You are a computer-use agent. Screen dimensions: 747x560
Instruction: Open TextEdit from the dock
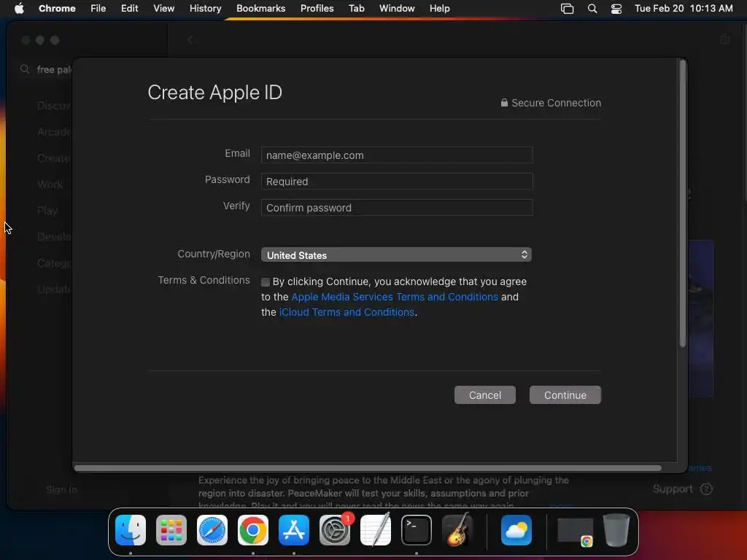[376, 530]
